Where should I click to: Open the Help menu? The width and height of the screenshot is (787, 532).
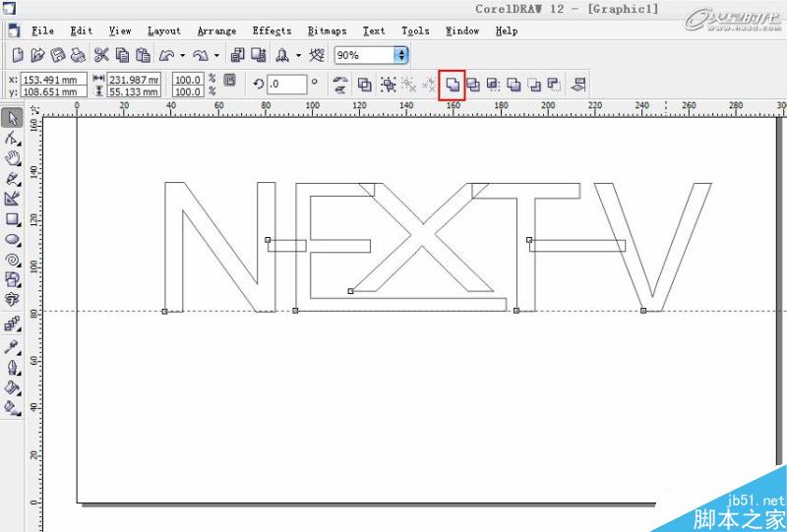pyautogui.click(x=507, y=31)
